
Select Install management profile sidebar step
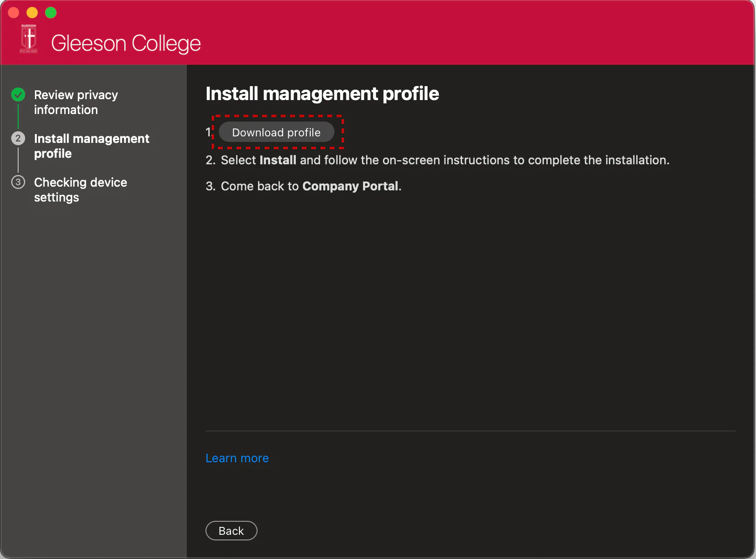point(92,146)
